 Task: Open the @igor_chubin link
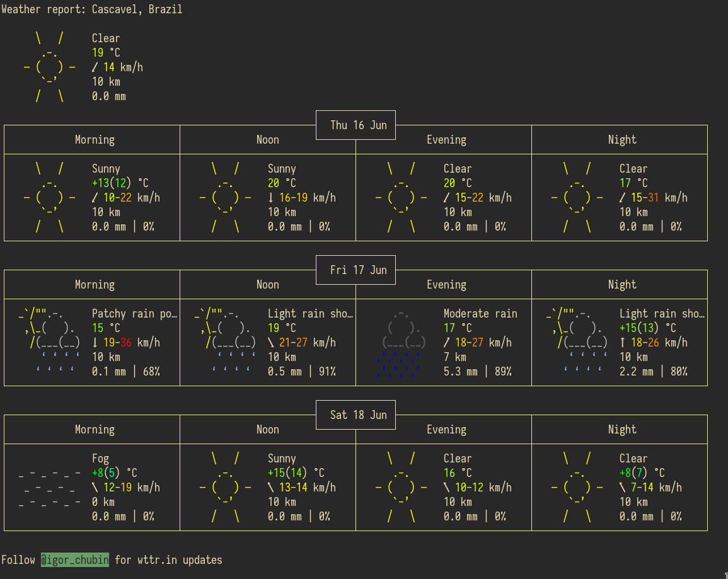click(75, 560)
